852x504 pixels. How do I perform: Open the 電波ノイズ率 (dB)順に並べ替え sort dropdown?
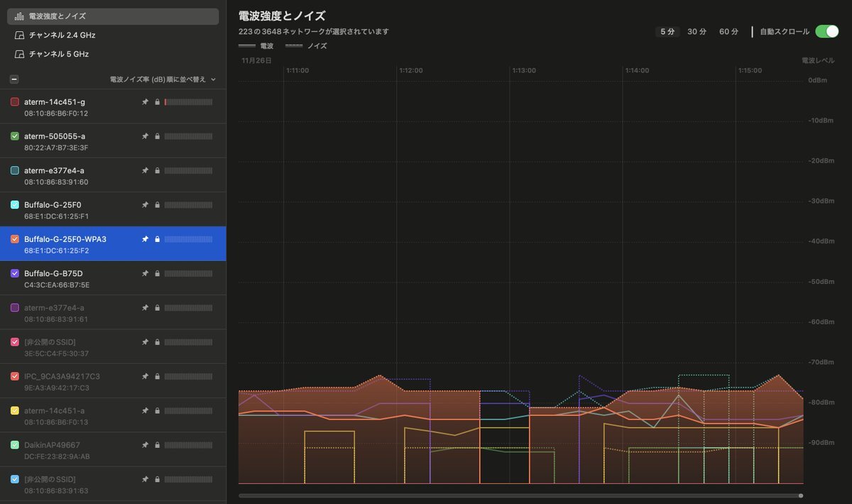[163, 80]
